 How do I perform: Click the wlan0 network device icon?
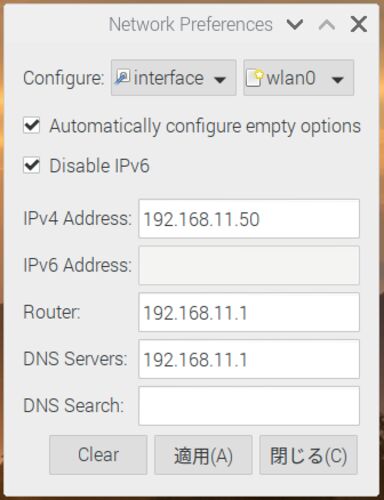(x=255, y=78)
